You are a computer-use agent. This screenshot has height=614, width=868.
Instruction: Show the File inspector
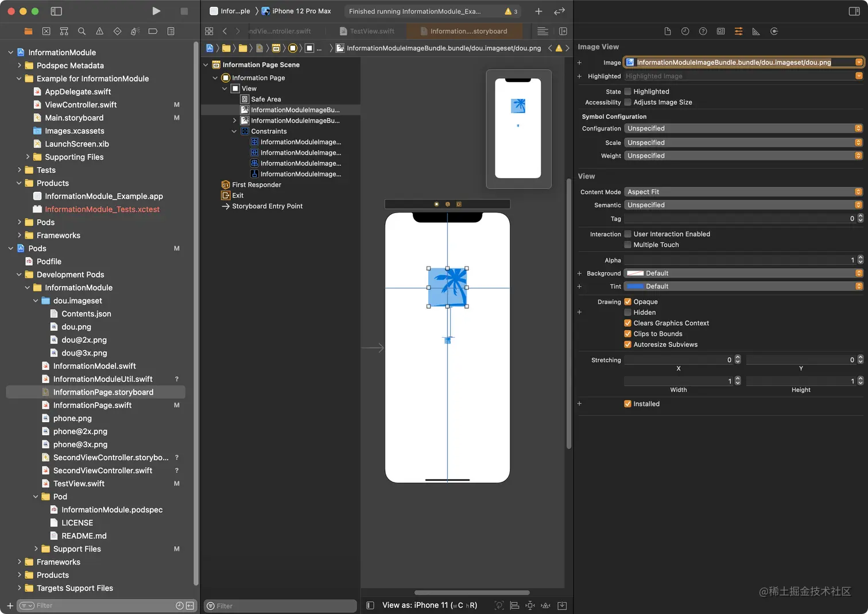point(667,31)
